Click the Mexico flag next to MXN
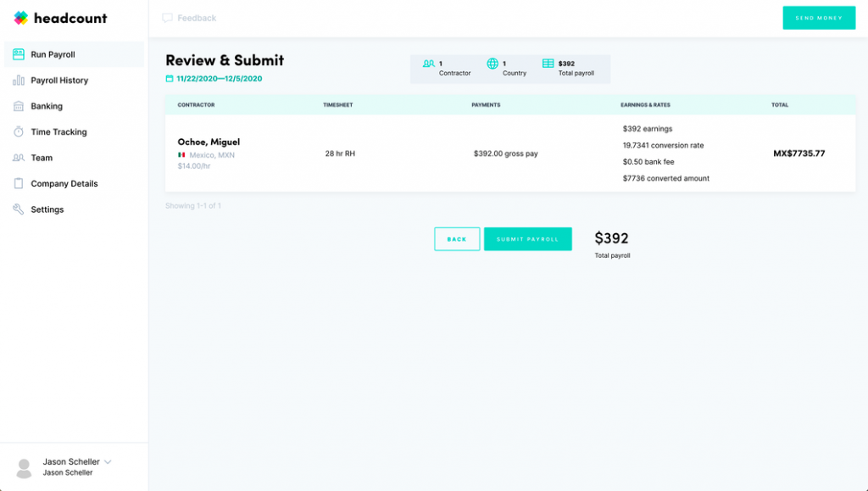Screen dimensions: 868x491 pyautogui.click(x=183, y=155)
